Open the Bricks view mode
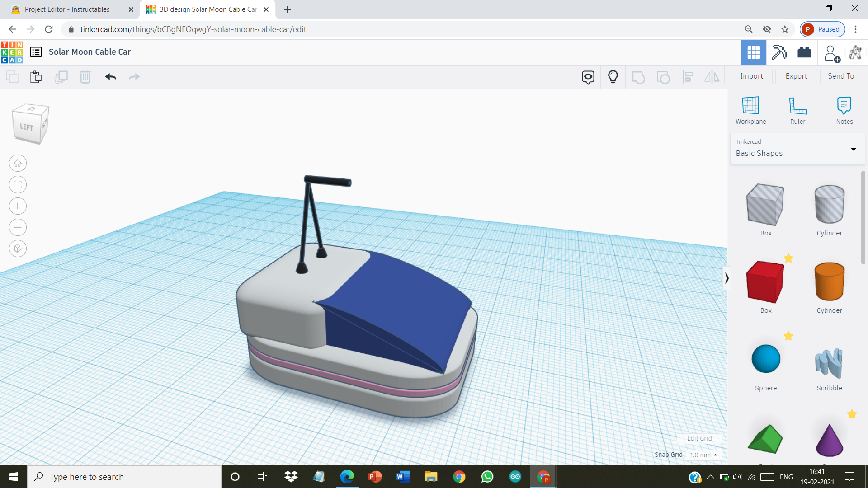 pos(805,52)
